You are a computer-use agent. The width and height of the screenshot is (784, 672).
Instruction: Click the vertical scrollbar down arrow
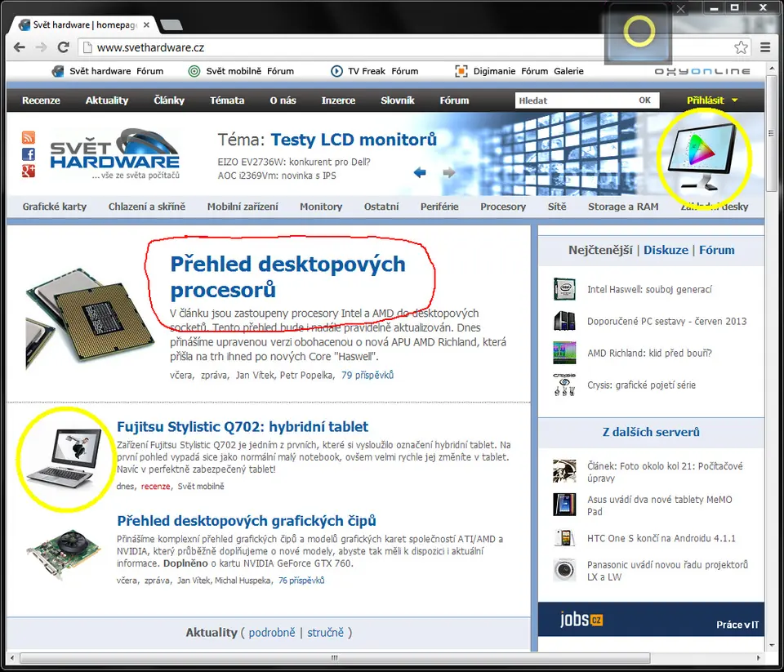[x=772, y=644]
